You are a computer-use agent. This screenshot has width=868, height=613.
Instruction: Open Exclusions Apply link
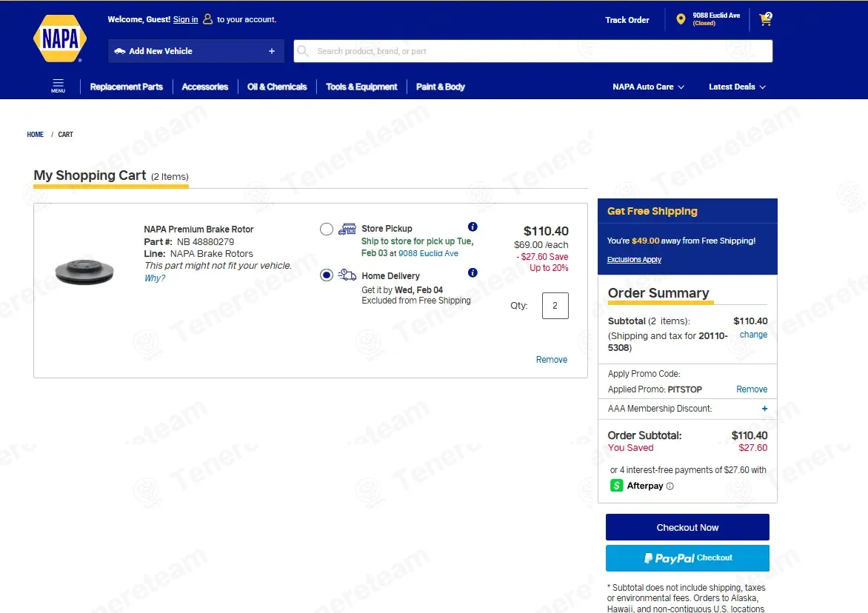pos(634,259)
